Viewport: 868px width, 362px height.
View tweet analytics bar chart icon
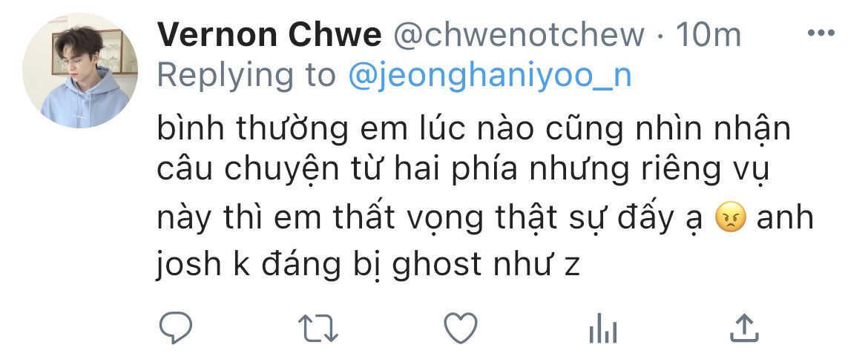[x=603, y=328]
